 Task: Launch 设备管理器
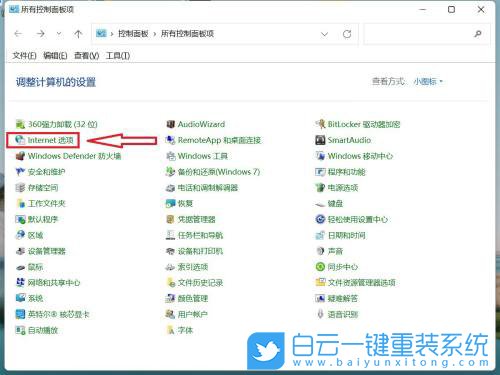point(41,251)
